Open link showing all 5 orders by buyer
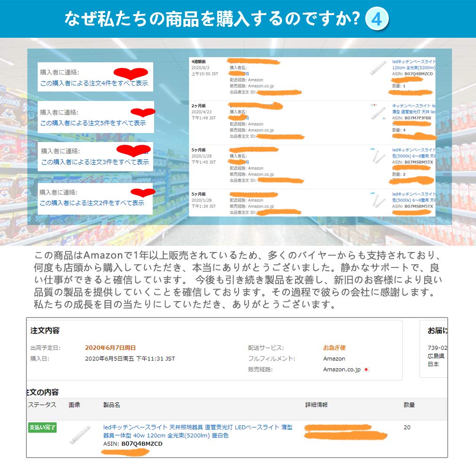 click(x=93, y=123)
